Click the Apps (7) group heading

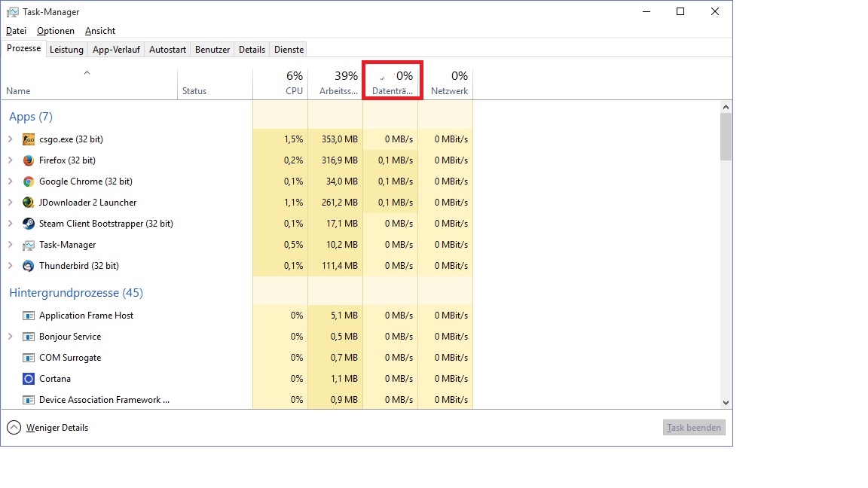tap(31, 117)
